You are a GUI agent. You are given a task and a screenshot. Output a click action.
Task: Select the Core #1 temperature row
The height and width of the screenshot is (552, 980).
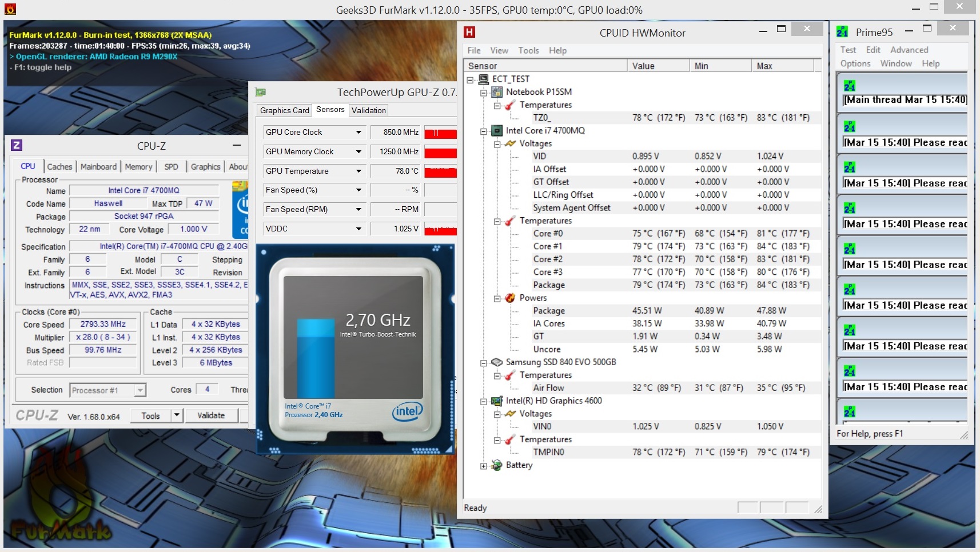point(671,246)
